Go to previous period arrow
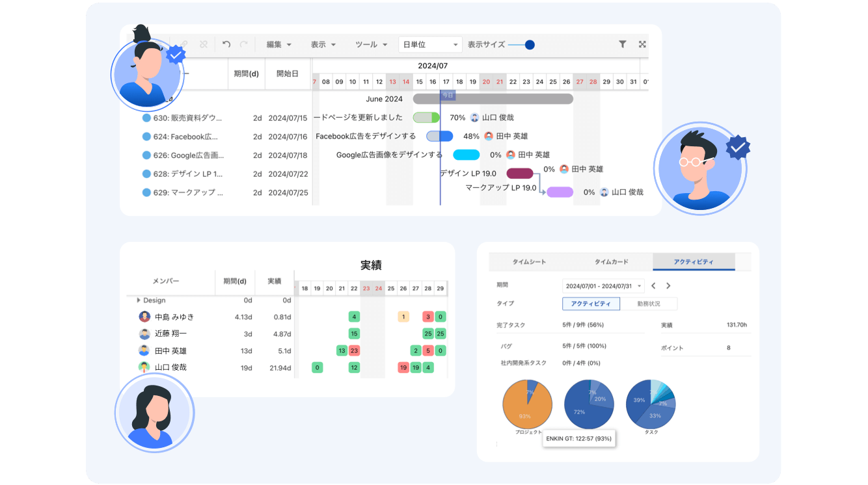868x485 pixels. (x=654, y=286)
